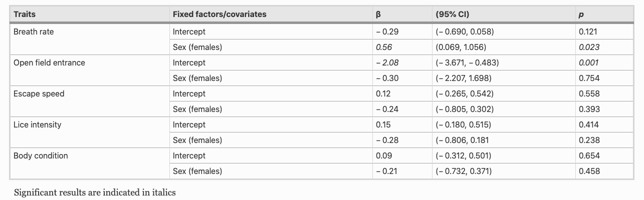The width and height of the screenshot is (644, 200).
Task: Select the Escape speed intercept value 0.12
Action: pos(383,93)
